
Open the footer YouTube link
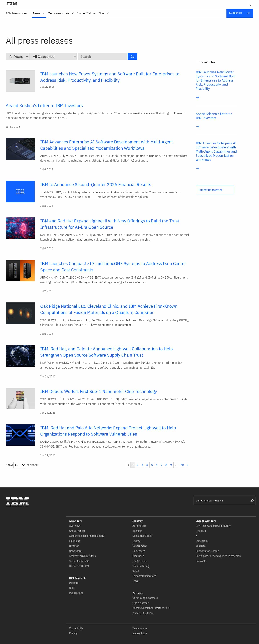point(201,546)
